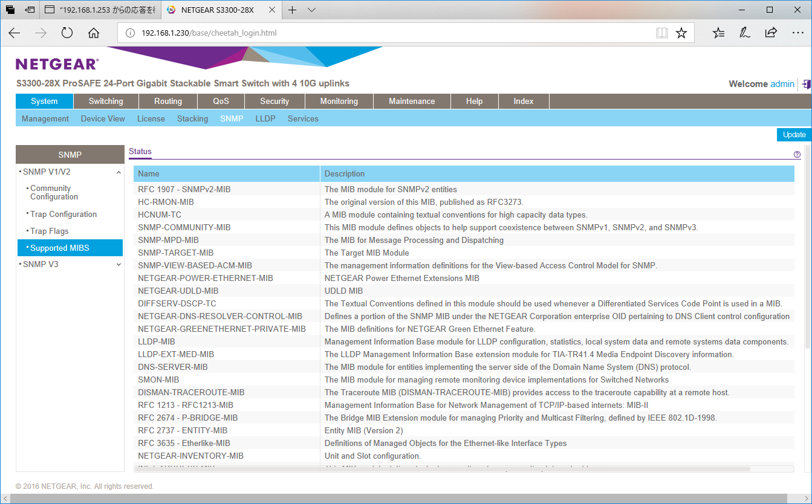Open the browser home page
Viewport: 812px width, 504px height.
(94, 33)
